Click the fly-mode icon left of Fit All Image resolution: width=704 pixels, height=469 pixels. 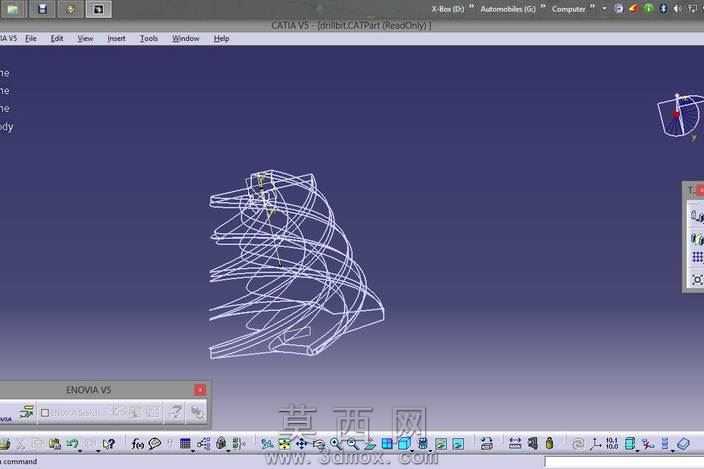pos(267,444)
